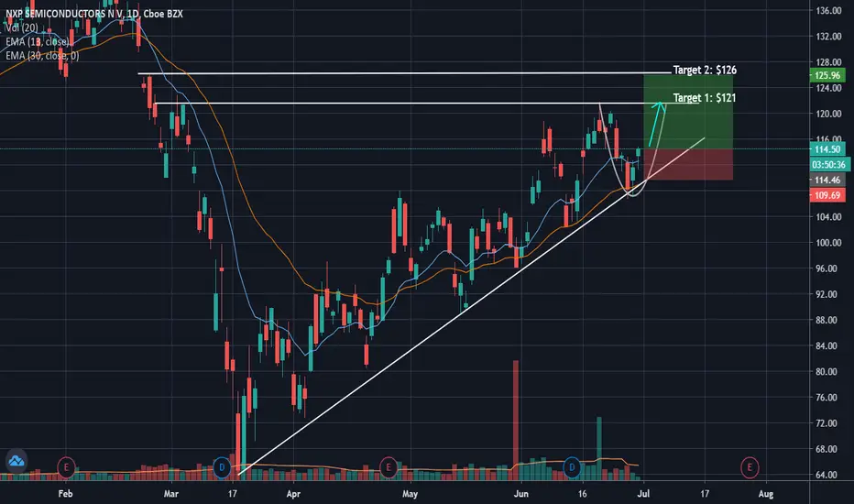Click the Apr label on time axis

(293, 494)
